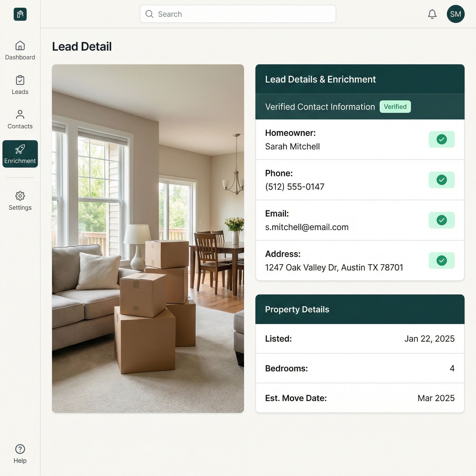Viewport: 476px width, 476px height.
Task: Open the living room property photo
Action: pyautogui.click(x=148, y=238)
